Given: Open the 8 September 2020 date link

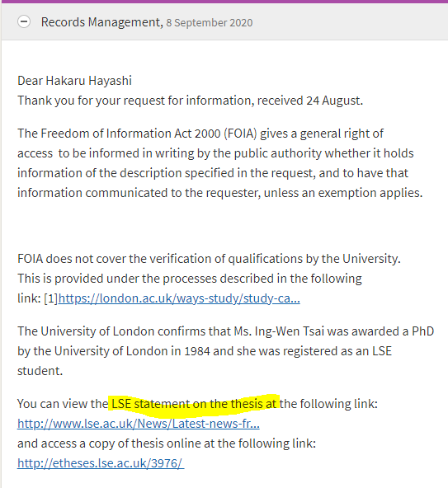Looking at the screenshot, I should (x=210, y=23).
